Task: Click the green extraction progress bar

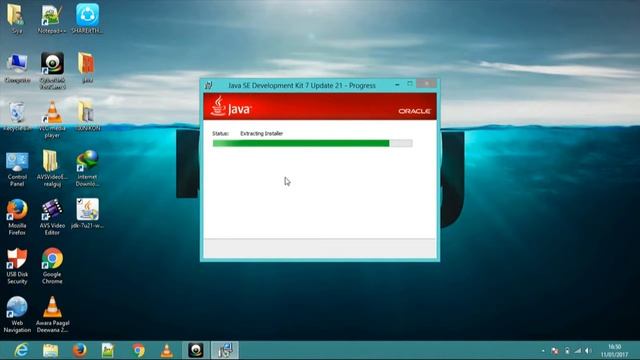Action: pos(312,143)
